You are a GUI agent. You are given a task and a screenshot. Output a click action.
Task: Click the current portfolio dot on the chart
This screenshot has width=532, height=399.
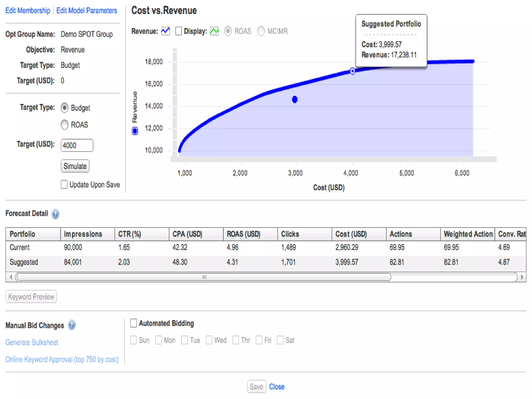click(x=295, y=99)
